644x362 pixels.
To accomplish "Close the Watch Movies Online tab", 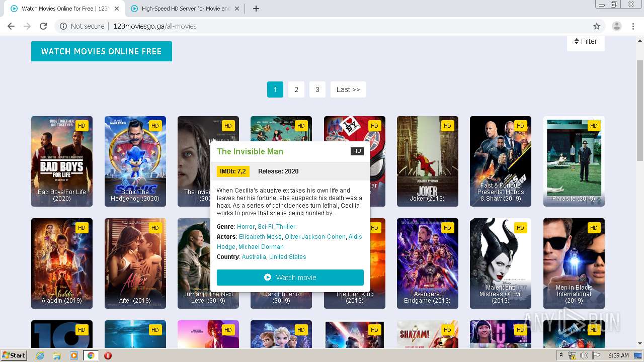I will (117, 9).
